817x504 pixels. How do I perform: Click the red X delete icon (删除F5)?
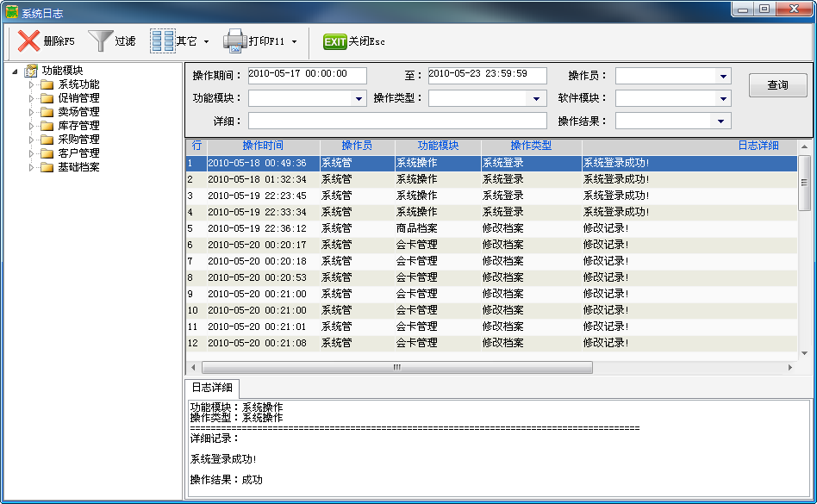28,41
